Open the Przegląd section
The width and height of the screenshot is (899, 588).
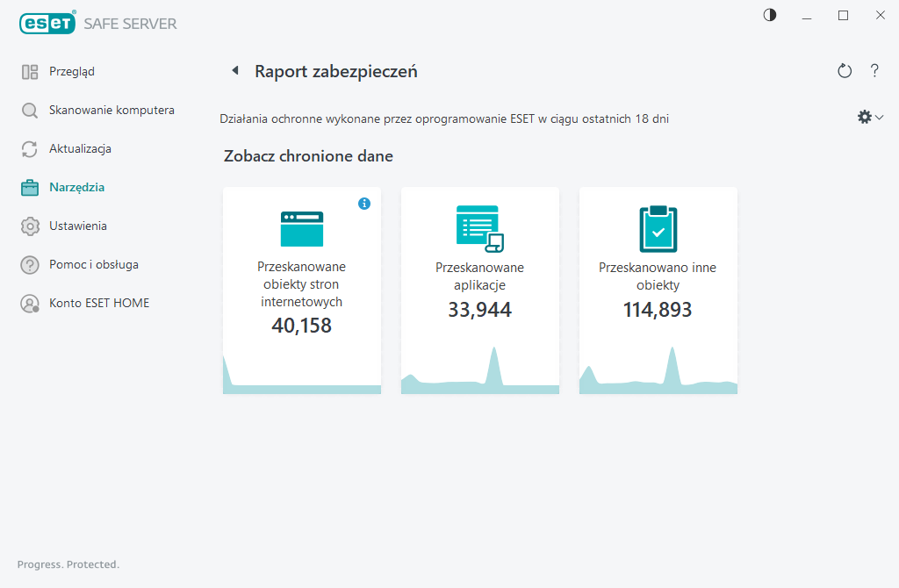[x=72, y=72]
